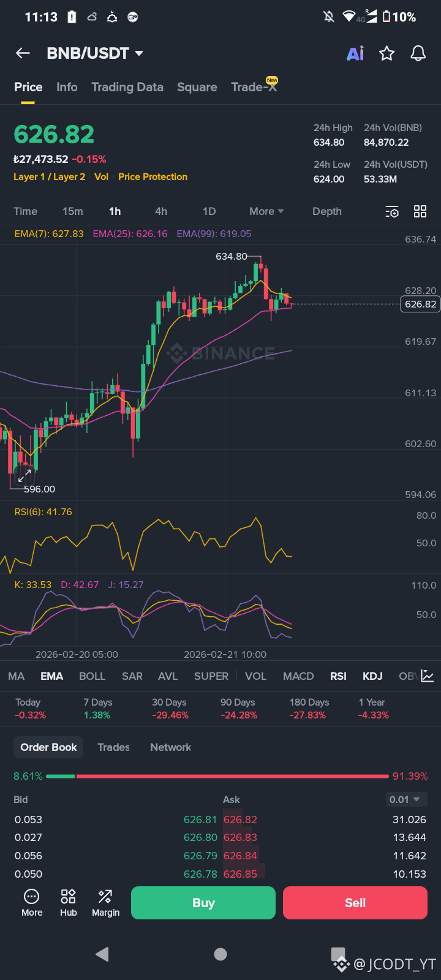Viewport: 441px width, 980px height.
Task: Select bid price 626.81
Action: coord(200,820)
